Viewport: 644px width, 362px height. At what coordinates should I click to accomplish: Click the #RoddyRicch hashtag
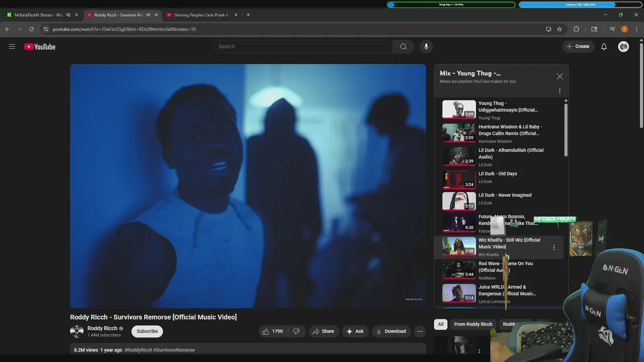click(x=138, y=350)
